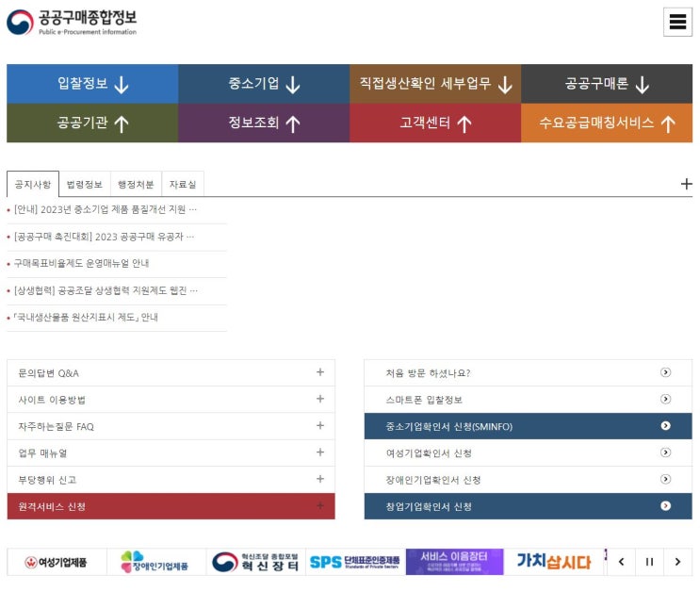Open 부당행위 신고 text link

click(47, 481)
